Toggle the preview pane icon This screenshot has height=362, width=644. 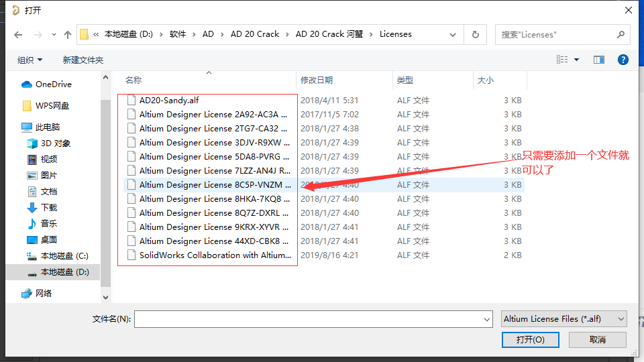pyautogui.click(x=599, y=60)
